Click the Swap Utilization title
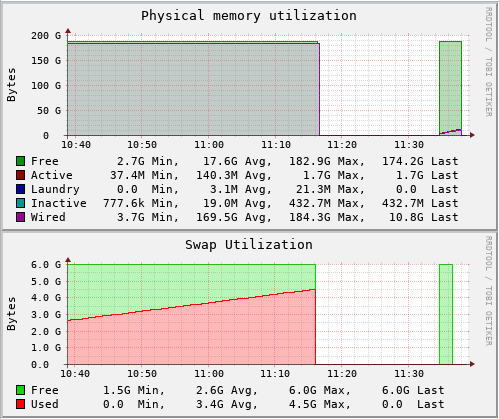 pos(249,245)
